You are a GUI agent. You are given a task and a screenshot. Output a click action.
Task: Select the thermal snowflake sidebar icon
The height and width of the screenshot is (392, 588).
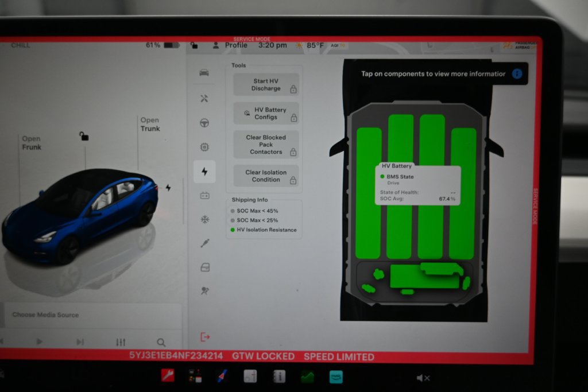click(205, 220)
